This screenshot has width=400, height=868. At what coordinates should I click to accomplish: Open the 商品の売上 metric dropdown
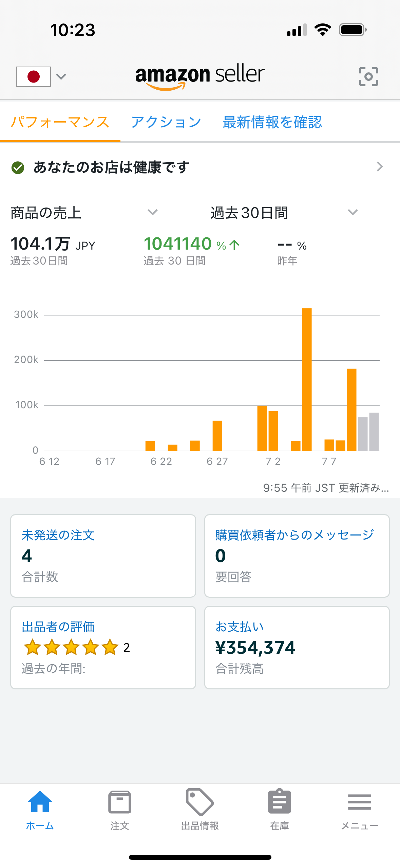coord(153,213)
